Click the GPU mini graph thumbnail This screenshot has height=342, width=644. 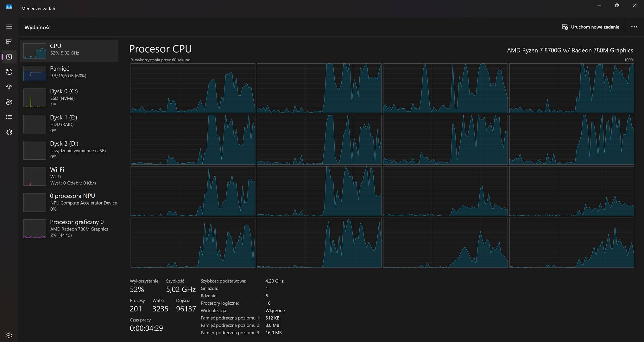[35, 229]
